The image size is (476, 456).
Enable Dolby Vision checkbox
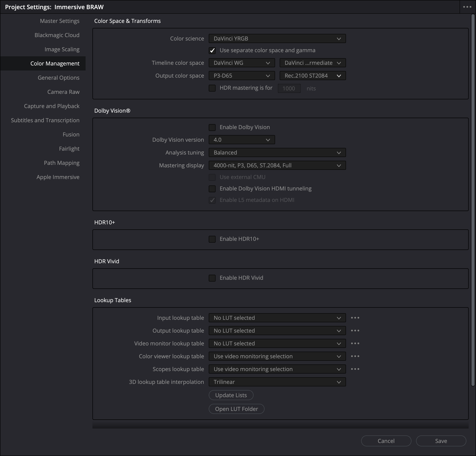[x=212, y=127]
